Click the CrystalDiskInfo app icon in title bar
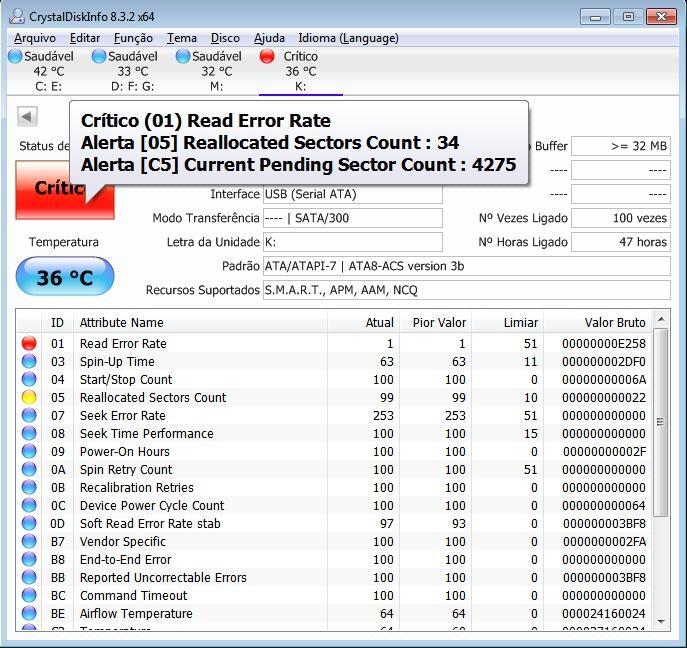Screen dimensions: 687x648 [17, 16]
